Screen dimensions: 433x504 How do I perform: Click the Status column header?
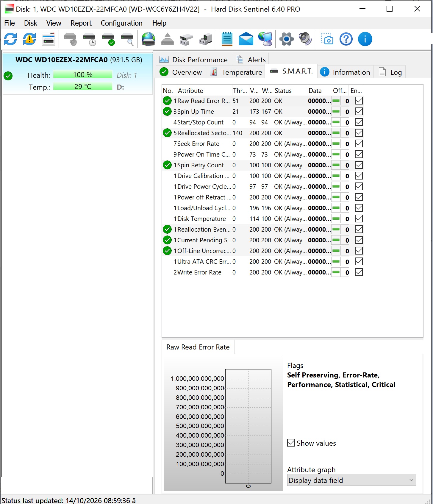pyautogui.click(x=291, y=90)
